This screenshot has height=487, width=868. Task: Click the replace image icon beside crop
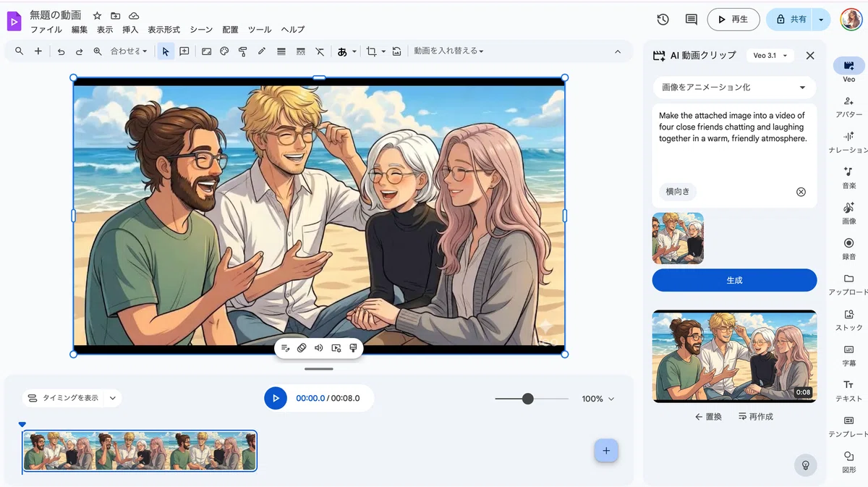396,51
